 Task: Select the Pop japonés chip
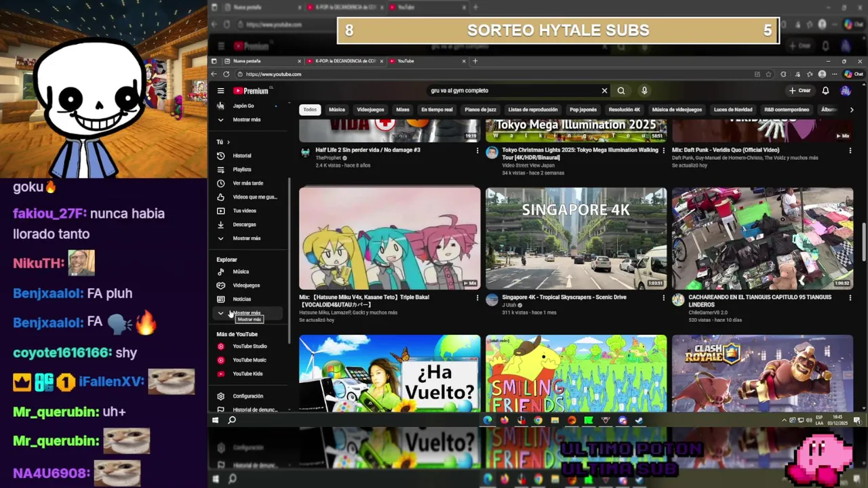(x=583, y=110)
